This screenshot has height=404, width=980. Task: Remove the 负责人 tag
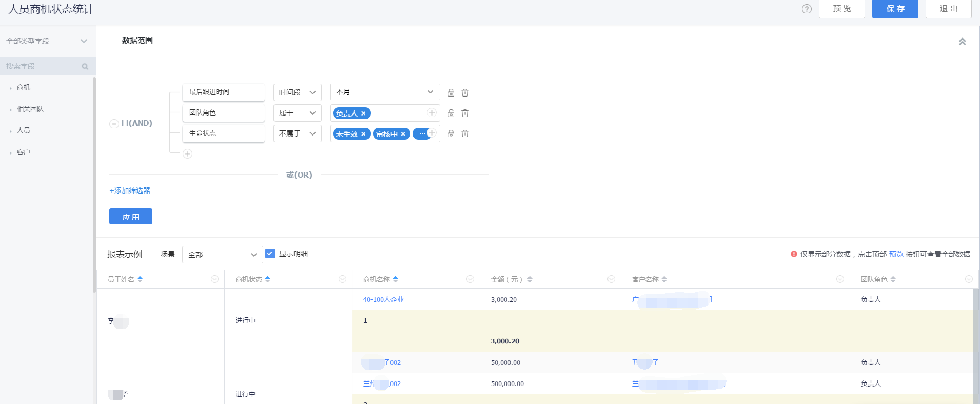[363, 113]
